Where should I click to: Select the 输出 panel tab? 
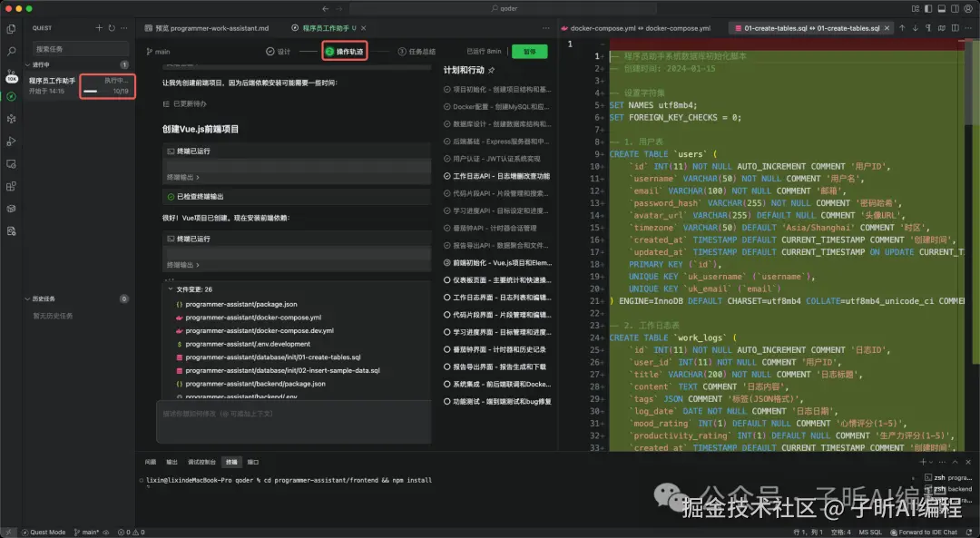point(171,462)
